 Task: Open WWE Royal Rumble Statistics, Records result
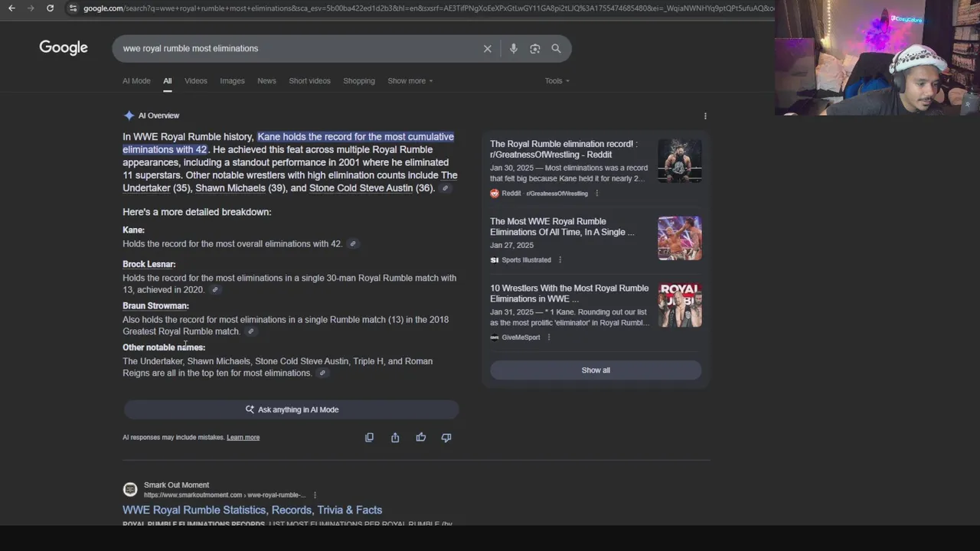tap(252, 510)
